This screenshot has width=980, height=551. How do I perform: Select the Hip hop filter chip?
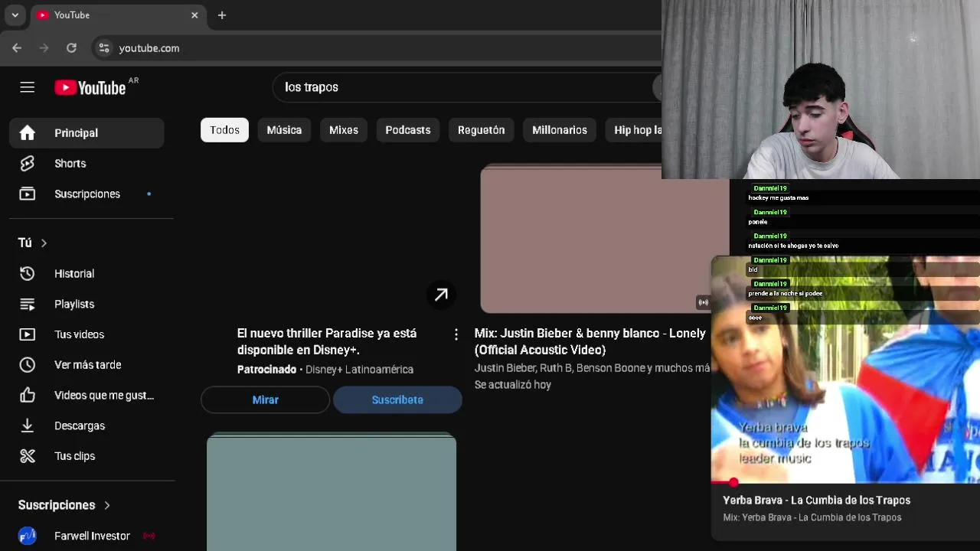click(x=633, y=130)
